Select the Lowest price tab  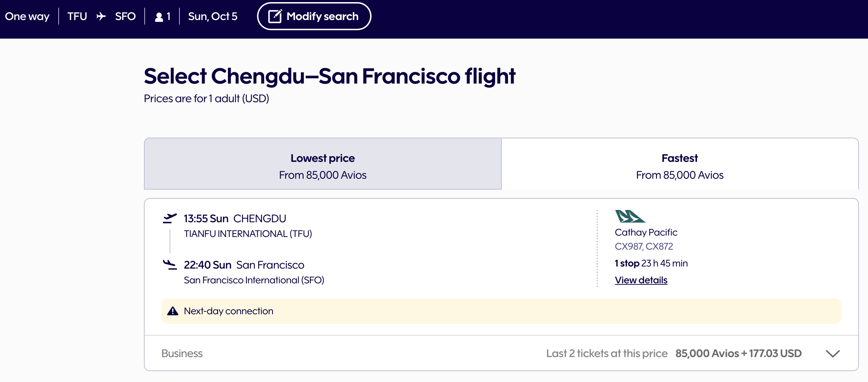[322, 164]
